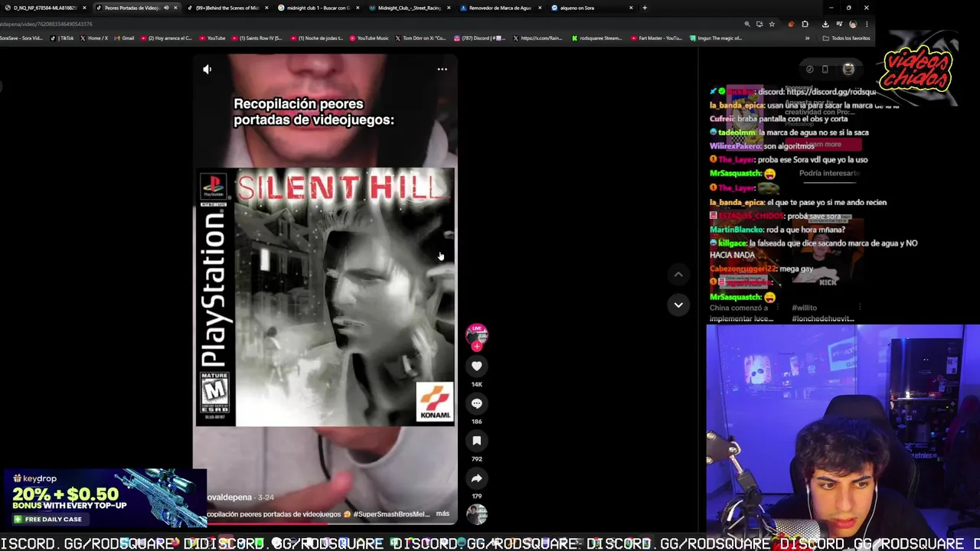The height and width of the screenshot is (551, 980).
Task: Open the YouTube bookmark
Action: (212, 37)
